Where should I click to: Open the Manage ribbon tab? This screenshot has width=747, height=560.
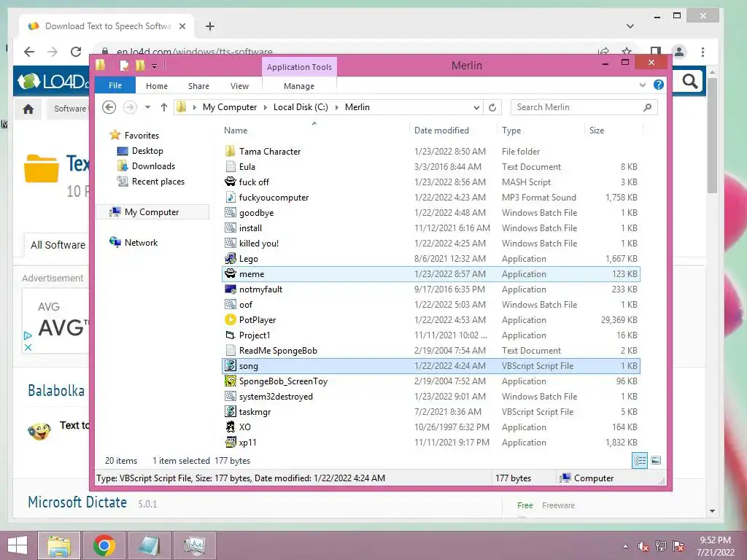(x=299, y=86)
